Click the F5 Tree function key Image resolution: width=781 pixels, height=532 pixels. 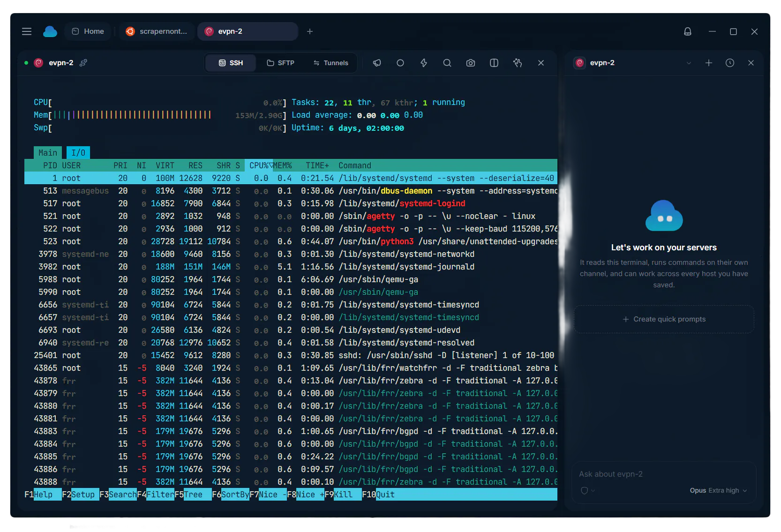point(193,495)
